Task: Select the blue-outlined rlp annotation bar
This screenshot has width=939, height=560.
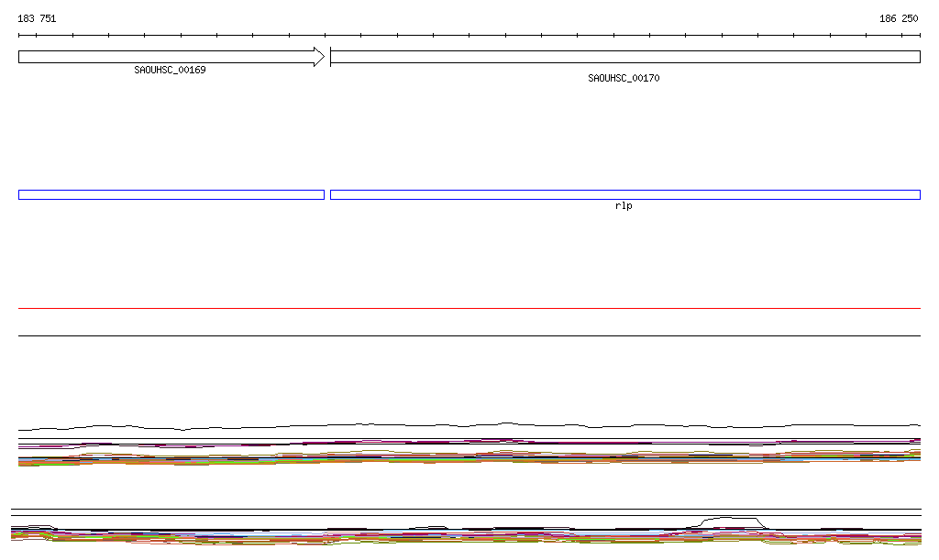Action: (x=624, y=194)
